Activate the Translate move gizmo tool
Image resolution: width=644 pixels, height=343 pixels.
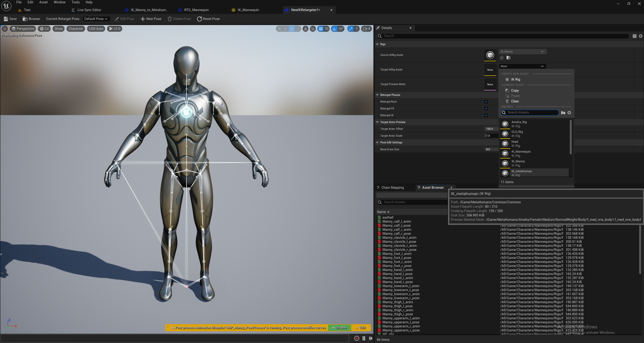click(x=286, y=29)
